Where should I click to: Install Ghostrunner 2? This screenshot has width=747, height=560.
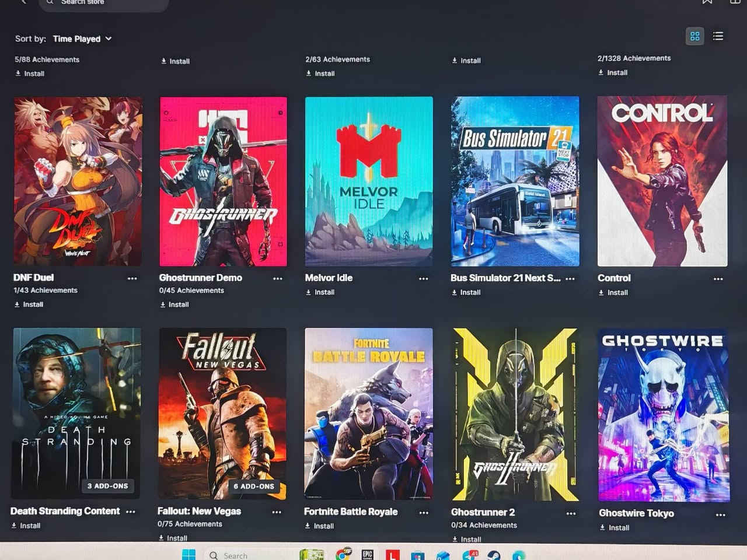[466, 539]
